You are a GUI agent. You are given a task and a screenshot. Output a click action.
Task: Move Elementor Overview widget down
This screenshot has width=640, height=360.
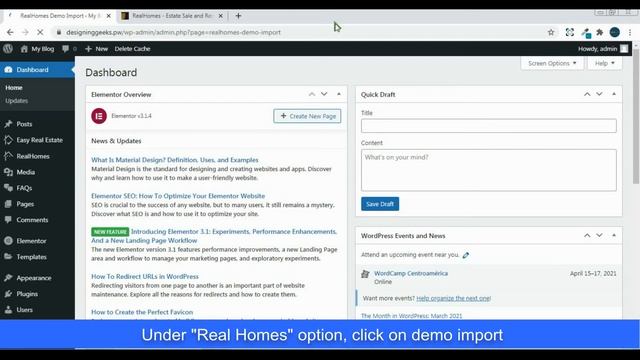point(324,94)
